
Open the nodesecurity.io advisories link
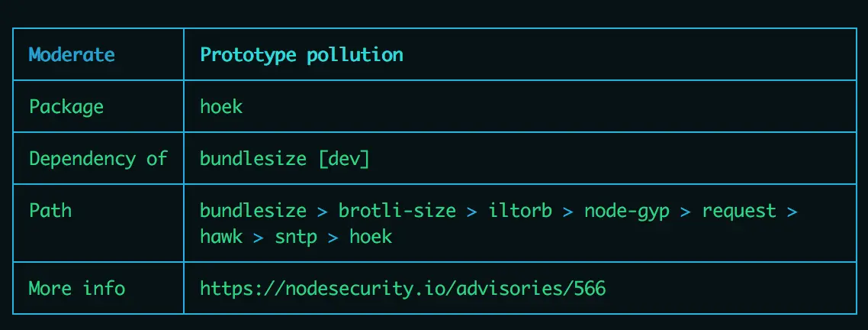(403, 289)
